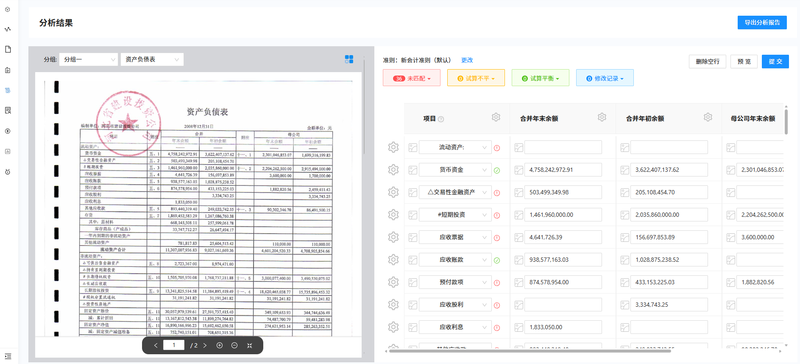Click image locate icon left of 4,758,242,972.91

(x=518, y=169)
